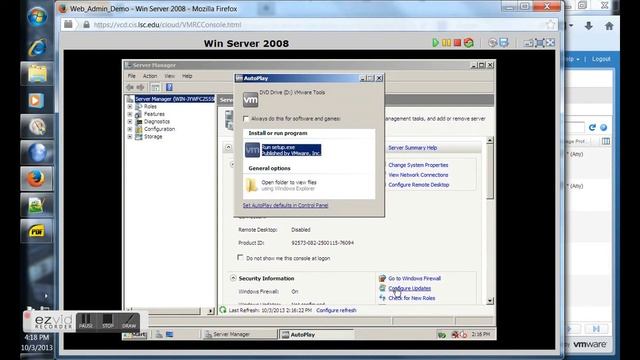This screenshot has height=360, width=640.
Task: Click the reset VM icon
Action: coord(469,42)
